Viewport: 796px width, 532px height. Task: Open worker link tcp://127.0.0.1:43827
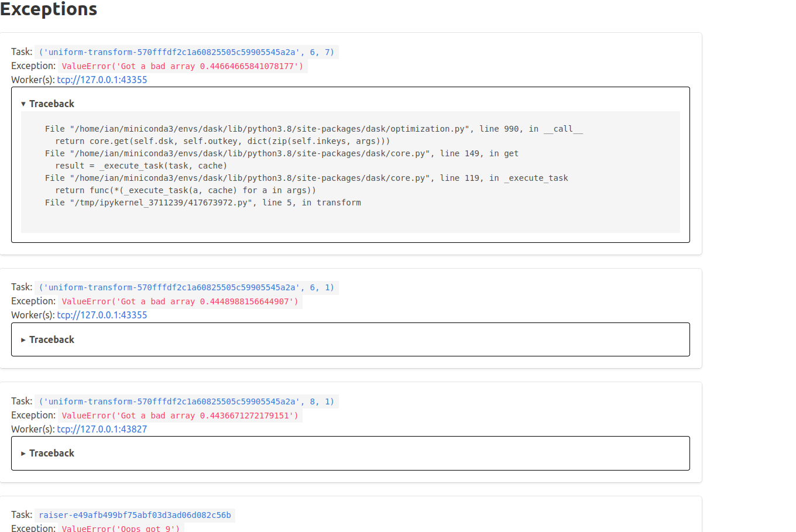[102, 429]
